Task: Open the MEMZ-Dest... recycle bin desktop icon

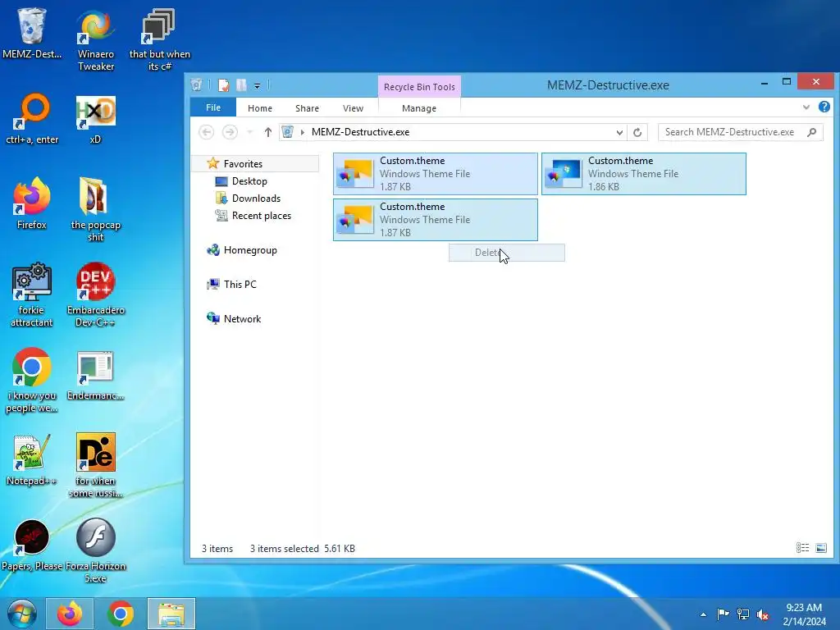Action: coord(32,33)
